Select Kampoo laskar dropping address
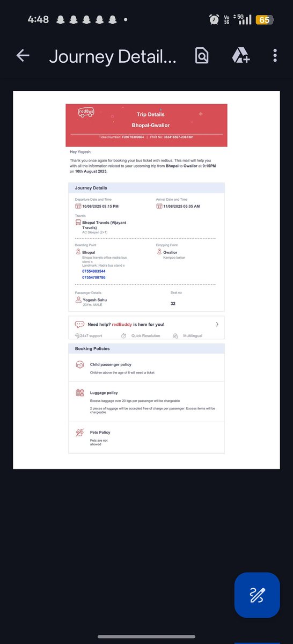The image size is (293, 644). coord(174,257)
